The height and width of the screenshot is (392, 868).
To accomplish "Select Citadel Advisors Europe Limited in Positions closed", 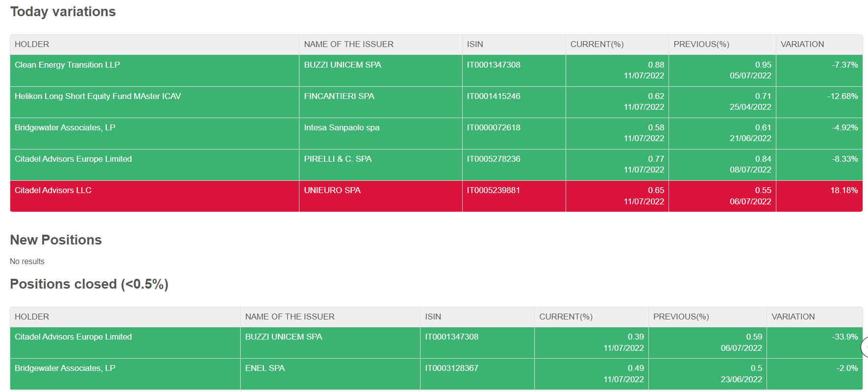I will (x=73, y=337).
